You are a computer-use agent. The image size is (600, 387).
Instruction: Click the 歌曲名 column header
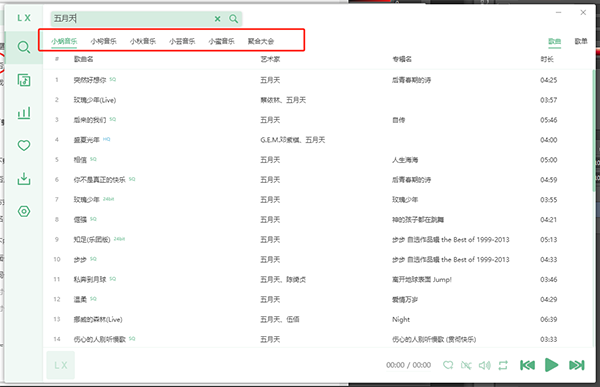coord(83,59)
